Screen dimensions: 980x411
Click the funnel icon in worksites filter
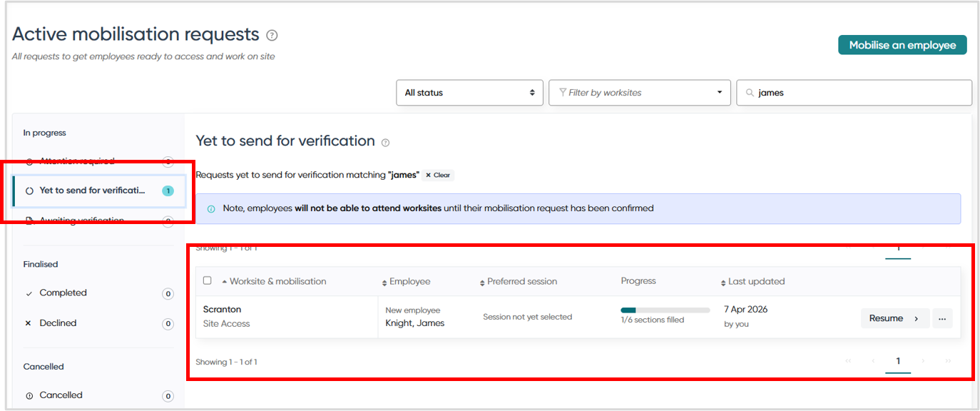tap(563, 92)
